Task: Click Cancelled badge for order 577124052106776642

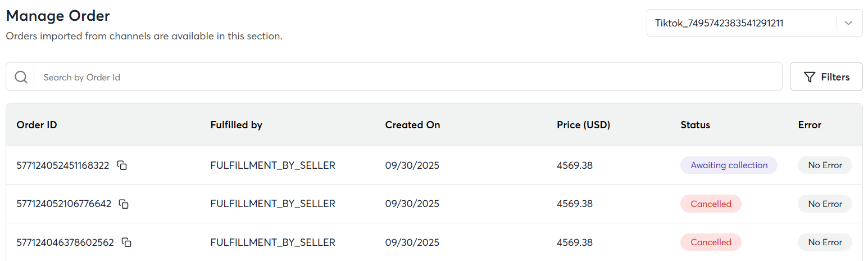Action: [711, 204]
